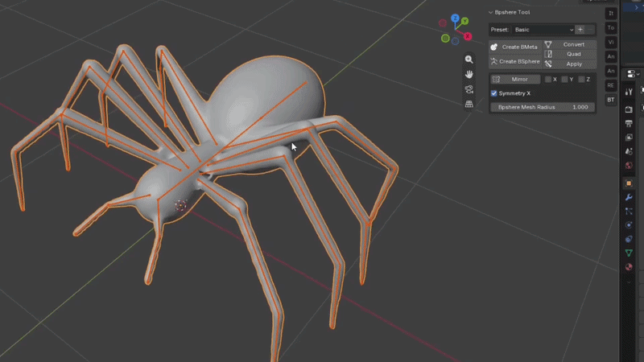The image size is (644, 362).
Task: Disable the Symmetry X checkbox
Action: (494, 93)
